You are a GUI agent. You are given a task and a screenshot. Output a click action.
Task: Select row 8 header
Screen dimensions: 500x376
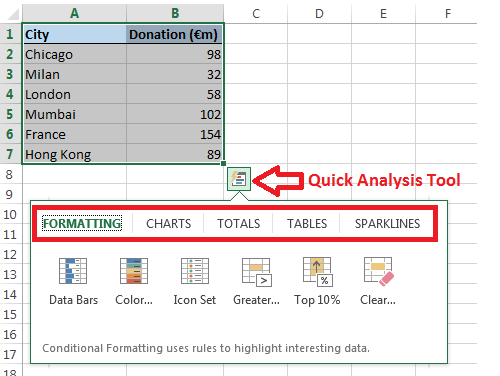pos(10,174)
